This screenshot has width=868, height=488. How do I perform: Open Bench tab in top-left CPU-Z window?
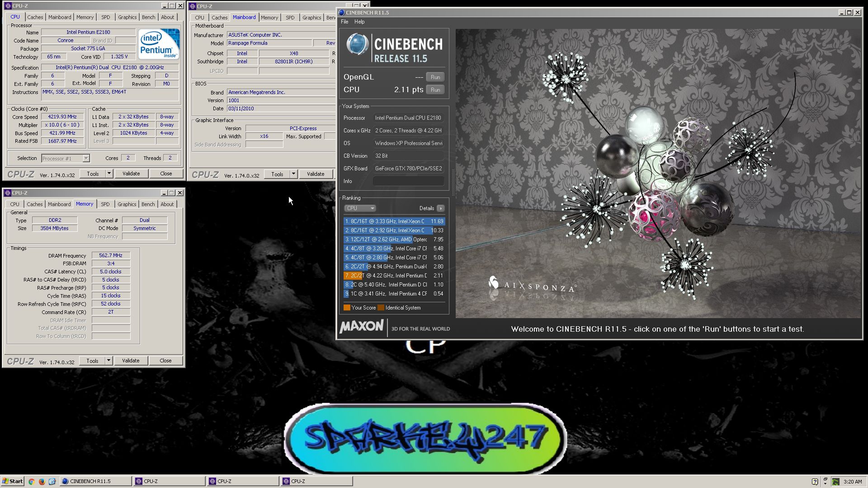(x=148, y=17)
